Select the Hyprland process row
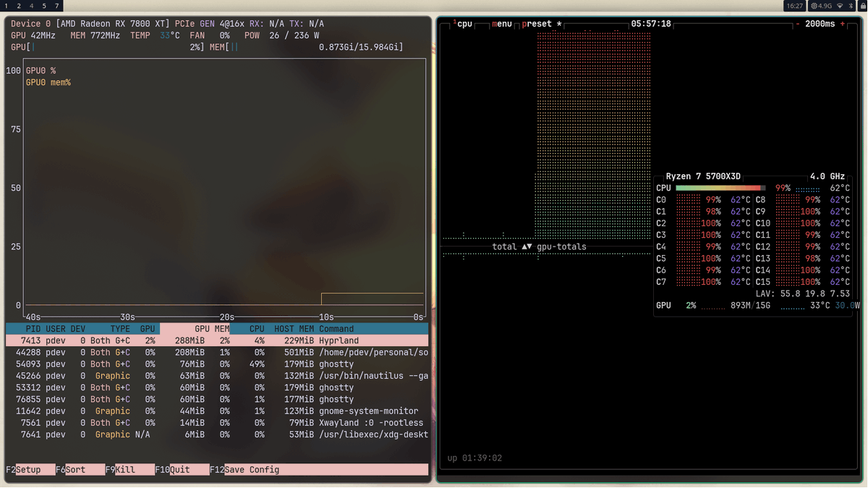 tap(217, 341)
